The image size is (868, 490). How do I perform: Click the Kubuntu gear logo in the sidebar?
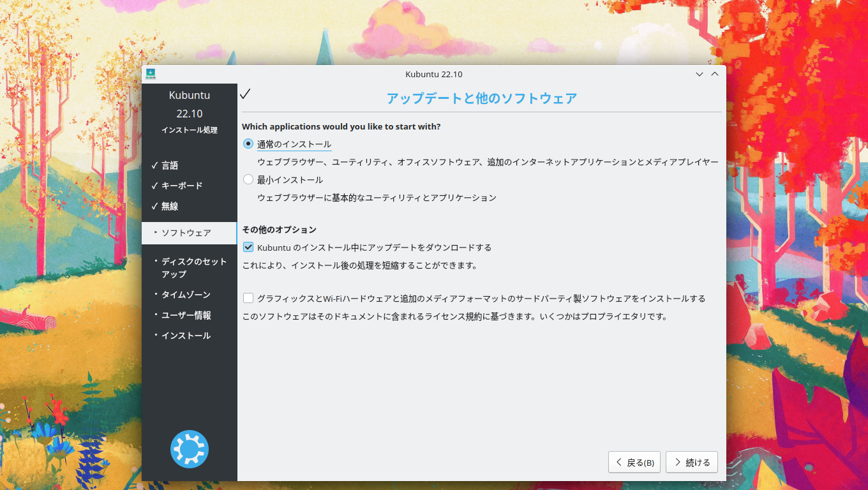(x=190, y=449)
